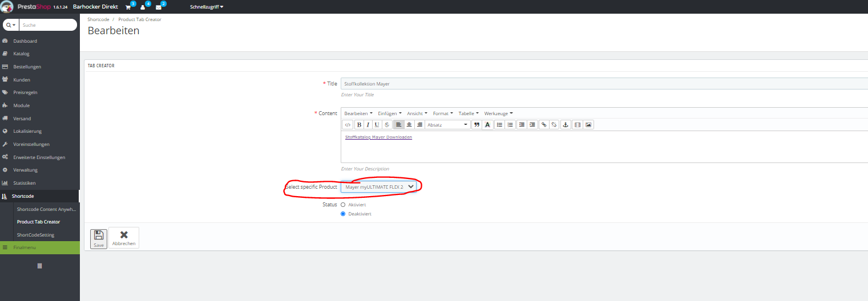Decrease indent in the editor
This screenshot has width=868, height=301.
click(522, 124)
